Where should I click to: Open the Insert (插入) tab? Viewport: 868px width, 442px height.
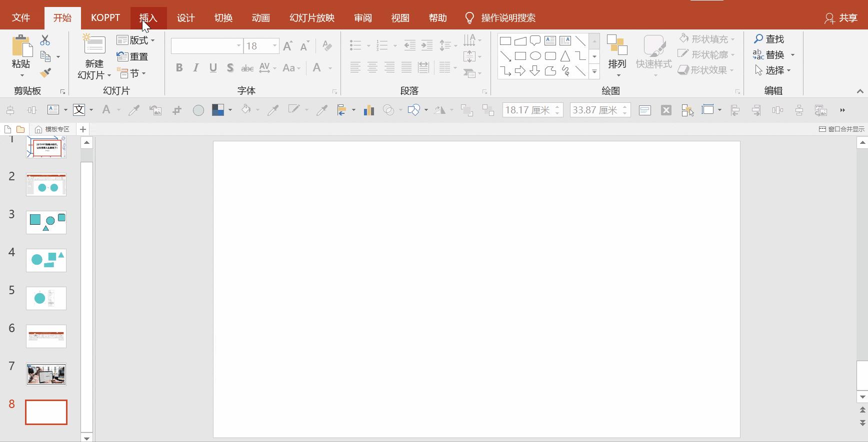click(148, 18)
